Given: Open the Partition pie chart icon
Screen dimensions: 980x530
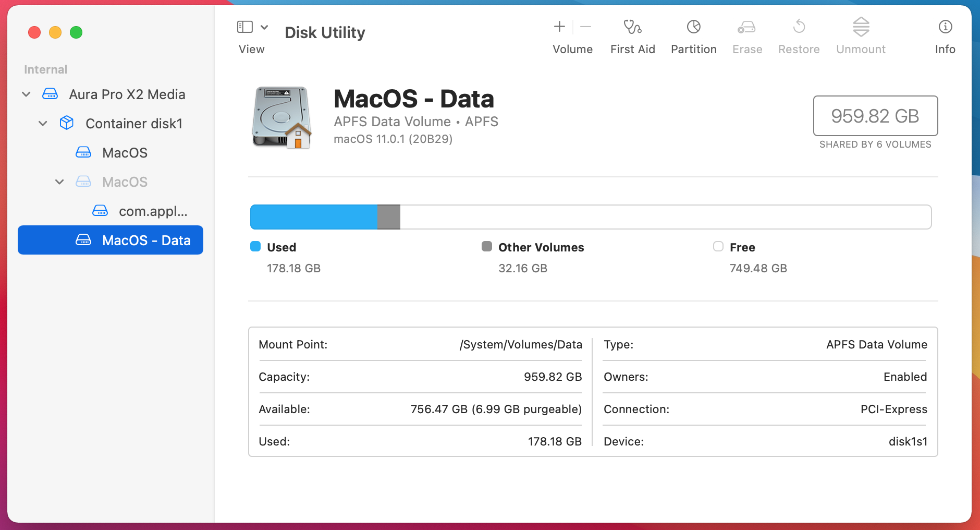Looking at the screenshot, I should coord(694,27).
